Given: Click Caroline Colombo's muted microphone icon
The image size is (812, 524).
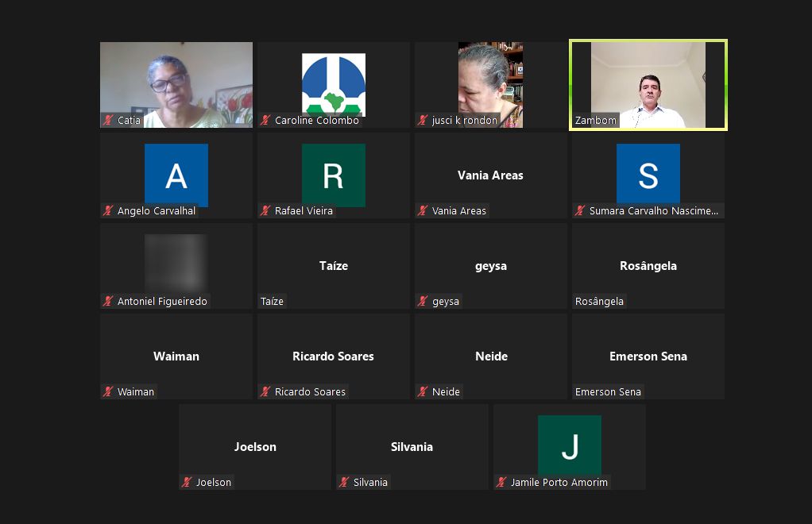Looking at the screenshot, I should pyautogui.click(x=265, y=121).
